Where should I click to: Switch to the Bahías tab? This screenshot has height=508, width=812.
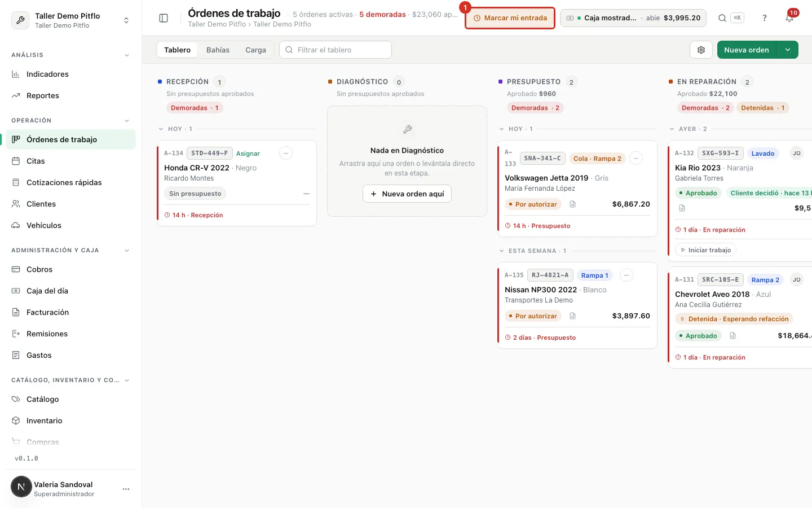[218, 50]
